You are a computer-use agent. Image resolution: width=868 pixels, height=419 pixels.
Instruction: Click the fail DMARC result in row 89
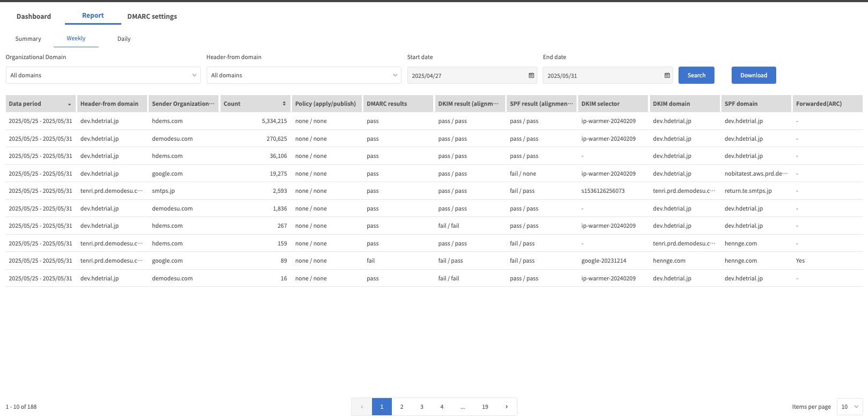[x=371, y=261]
